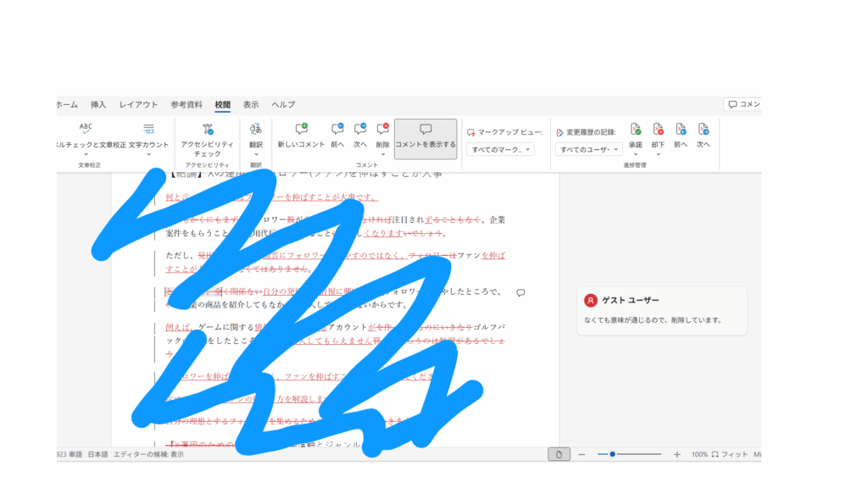Screen dimensions: 868x488
Task: Click the Delete comment (削除) icon
Action: pyautogui.click(x=382, y=130)
